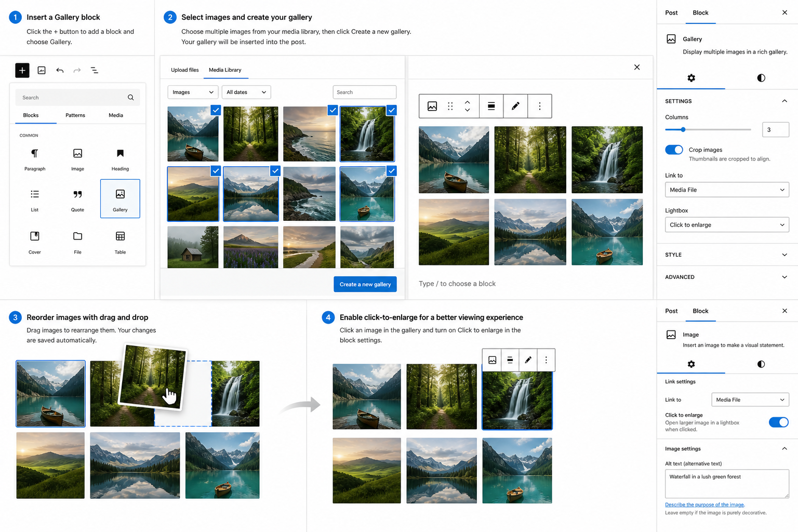The image size is (798, 532).
Task: Open the Styles half-circle tab in Gallery sidebar
Action: (x=761, y=78)
